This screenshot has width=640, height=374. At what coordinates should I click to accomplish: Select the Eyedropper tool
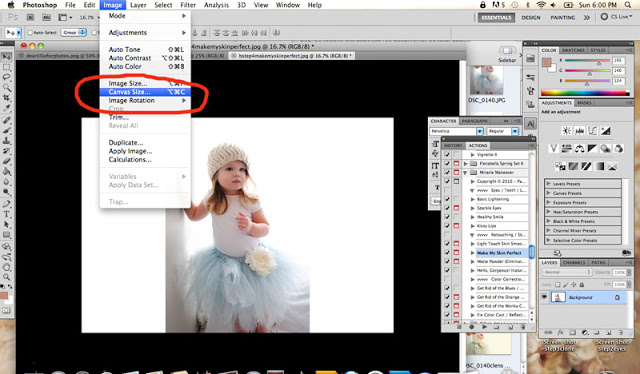pos(7,108)
